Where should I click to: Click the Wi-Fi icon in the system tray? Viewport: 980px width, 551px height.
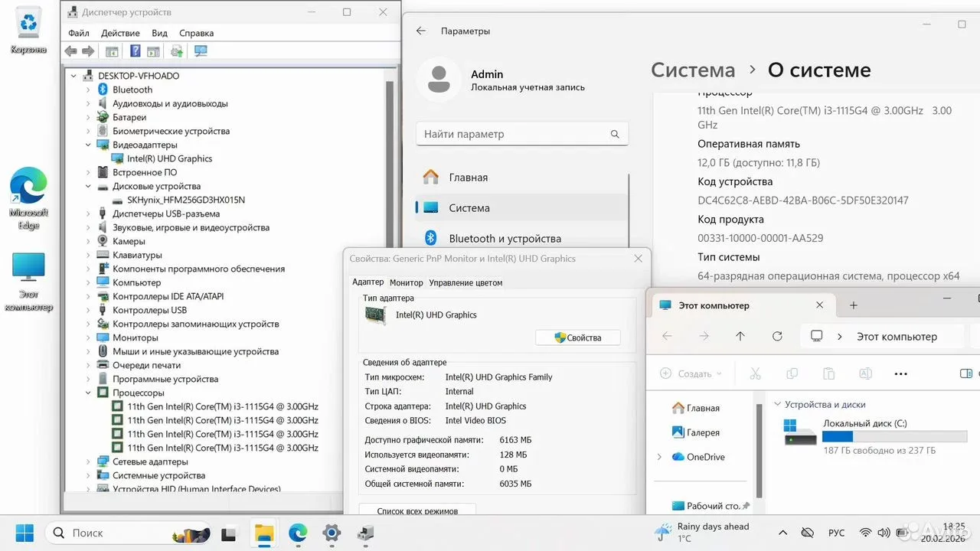(865, 533)
